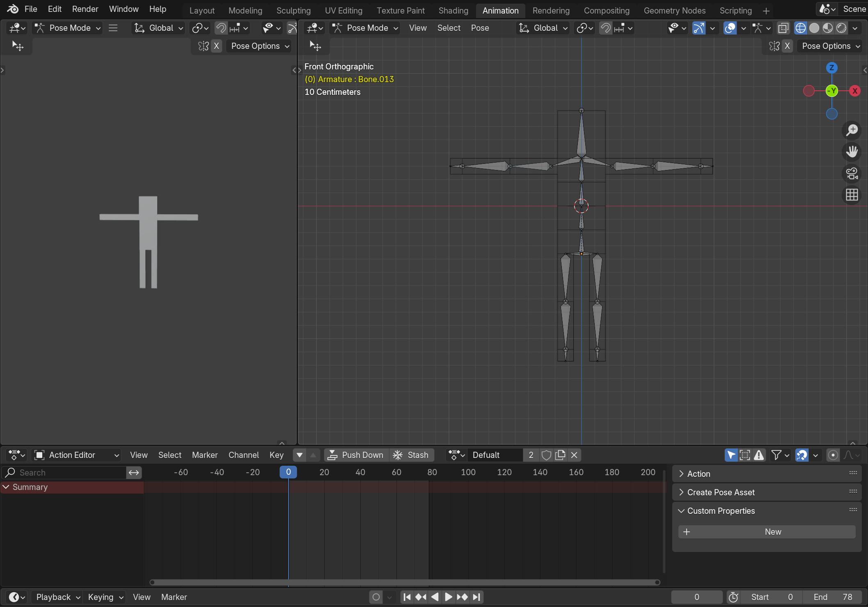The image size is (868, 607).
Task: Switch orthographic/perspective grid icon
Action: coord(852,195)
